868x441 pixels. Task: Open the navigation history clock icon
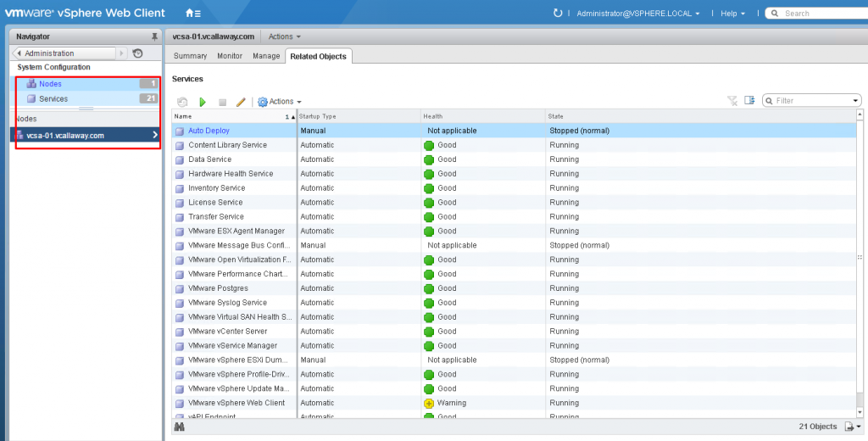coord(138,53)
